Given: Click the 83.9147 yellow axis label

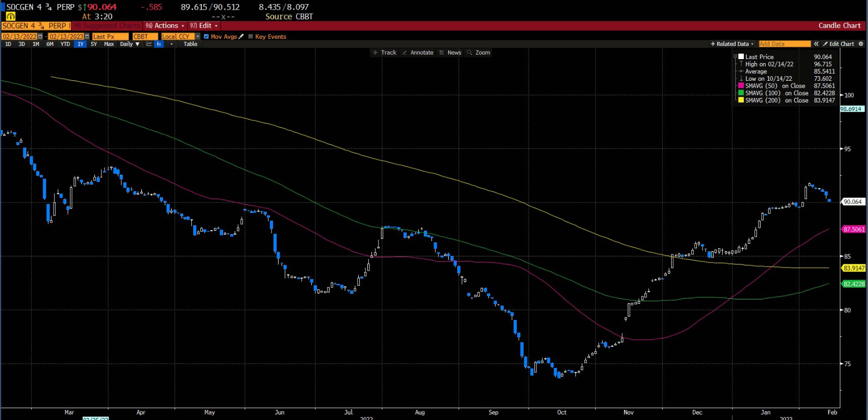Looking at the screenshot, I should click(x=853, y=268).
